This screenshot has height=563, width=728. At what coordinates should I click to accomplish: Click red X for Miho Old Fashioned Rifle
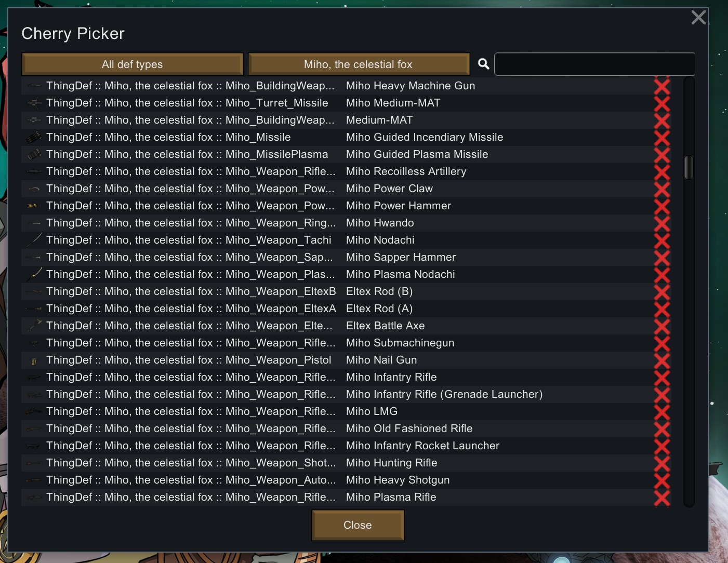[x=661, y=428]
